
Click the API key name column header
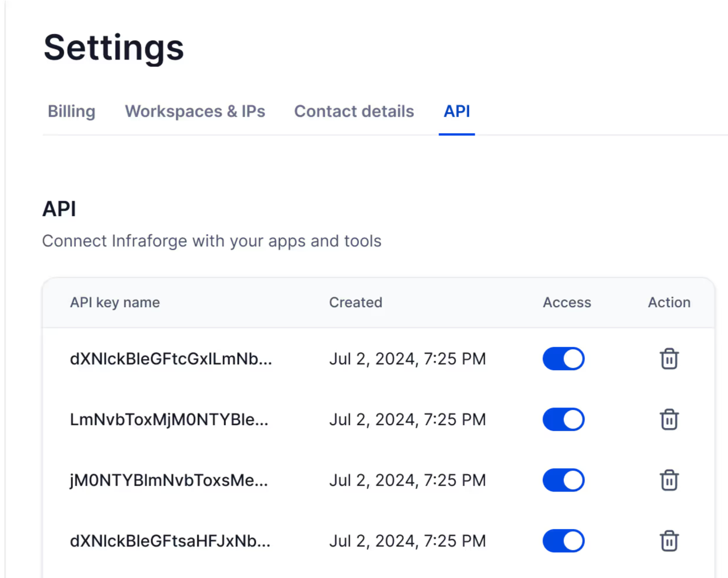click(115, 302)
